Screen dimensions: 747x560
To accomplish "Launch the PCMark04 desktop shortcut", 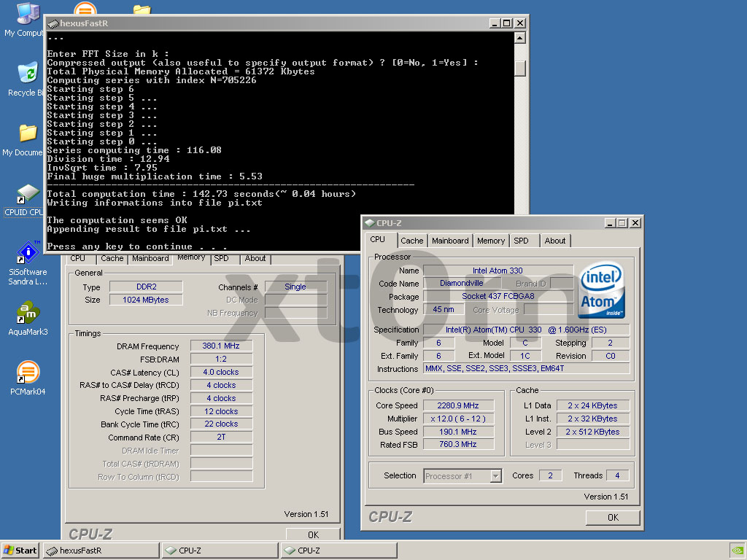I will [x=28, y=378].
